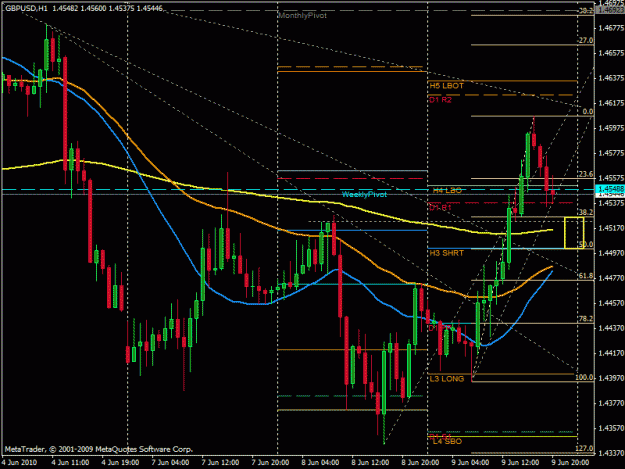The height and width of the screenshot is (469, 625).
Task: Click the highlighted current price 1.45488
Action: click(610, 189)
